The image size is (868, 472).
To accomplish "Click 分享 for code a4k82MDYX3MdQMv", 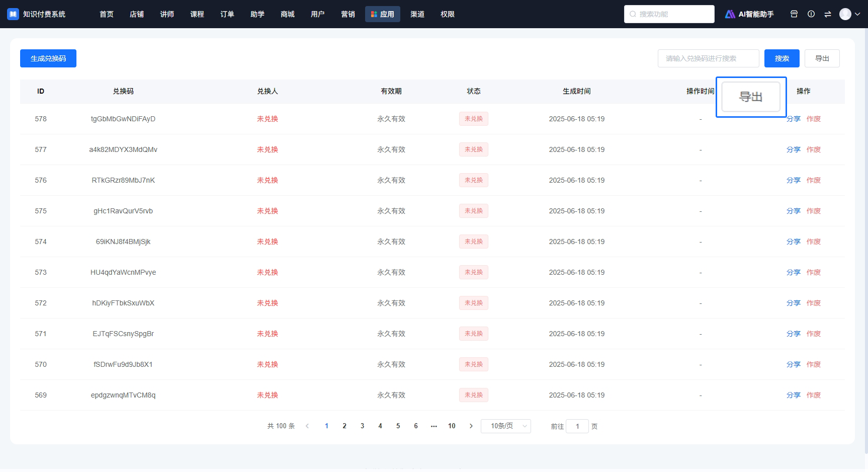I will point(794,149).
